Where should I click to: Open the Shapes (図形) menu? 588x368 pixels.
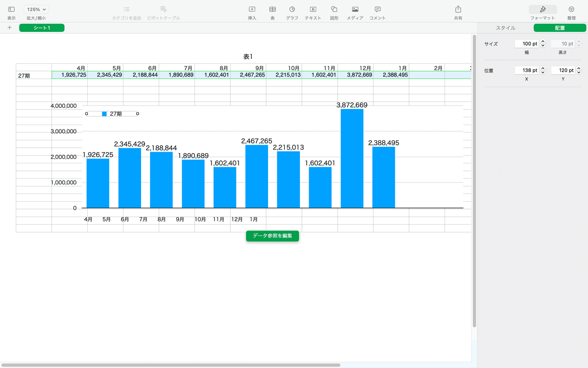tap(334, 9)
